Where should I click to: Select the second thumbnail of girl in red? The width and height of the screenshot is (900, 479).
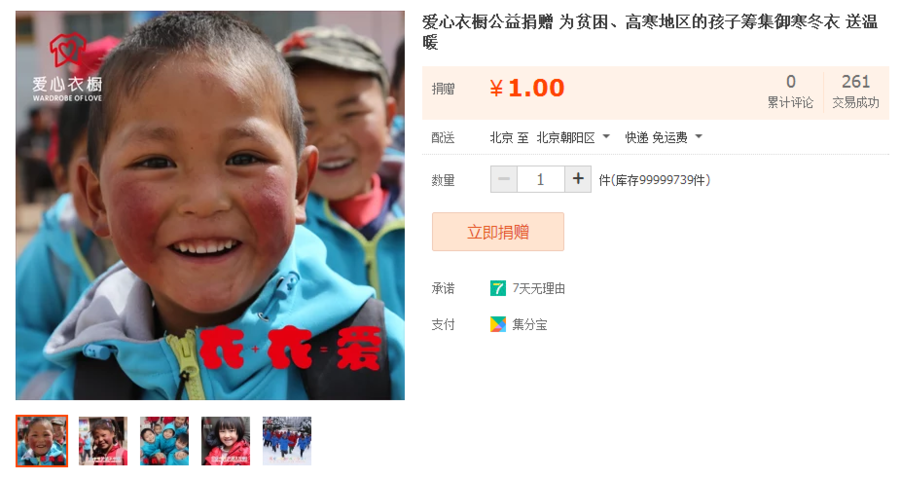[x=103, y=441]
